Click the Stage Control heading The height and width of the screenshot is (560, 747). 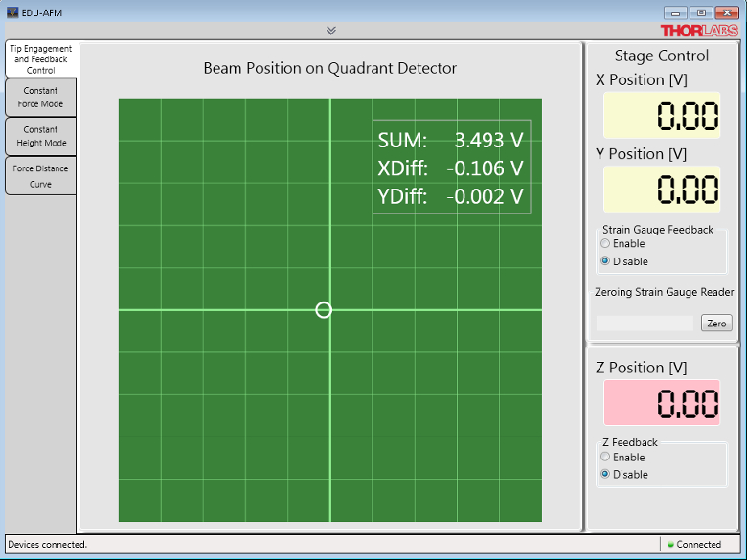pyautogui.click(x=662, y=56)
